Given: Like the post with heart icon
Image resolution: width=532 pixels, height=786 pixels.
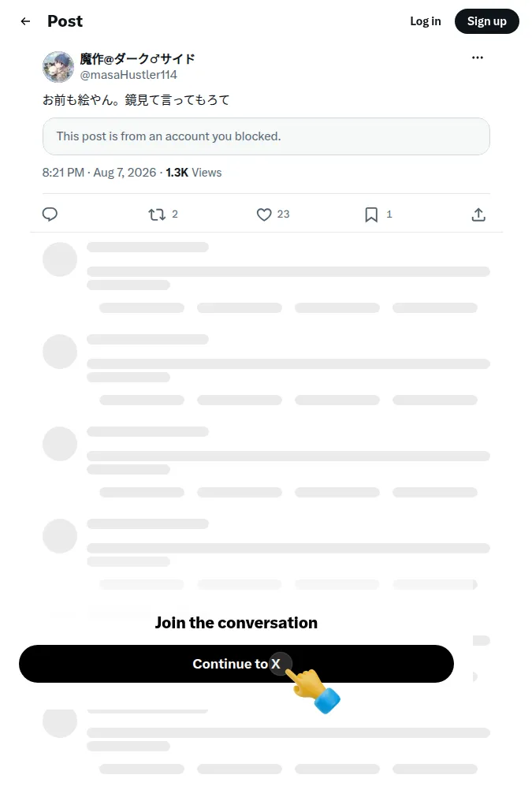Looking at the screenshot, I should (x=264, y=214).
